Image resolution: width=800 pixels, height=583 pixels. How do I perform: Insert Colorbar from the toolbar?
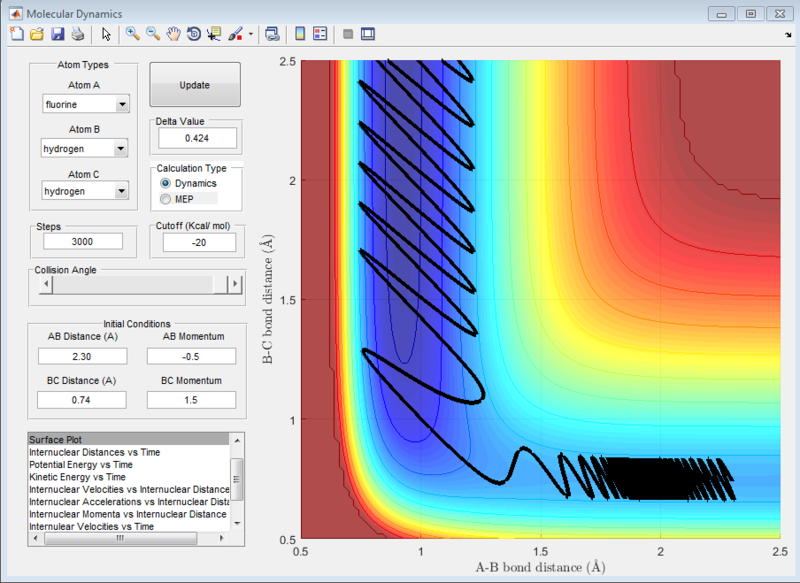(x=300, y=34)
